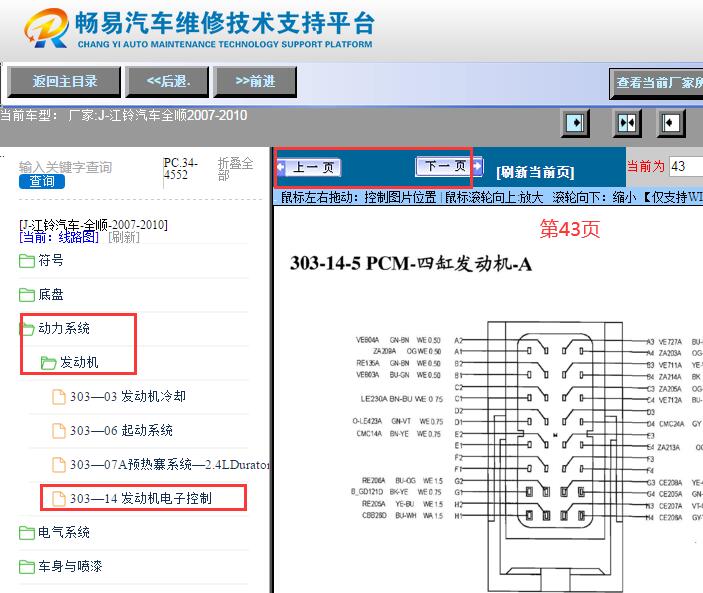
Task: Open 303—07A预热塞系统 document
Action: point(170,464)
